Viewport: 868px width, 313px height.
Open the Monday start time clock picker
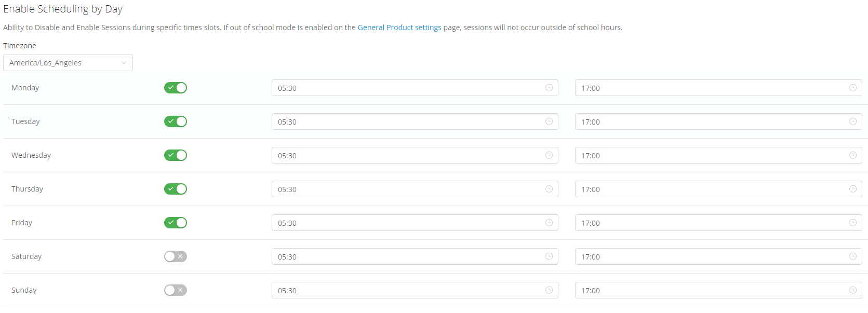pyautogui.click(x=549, y=88)
